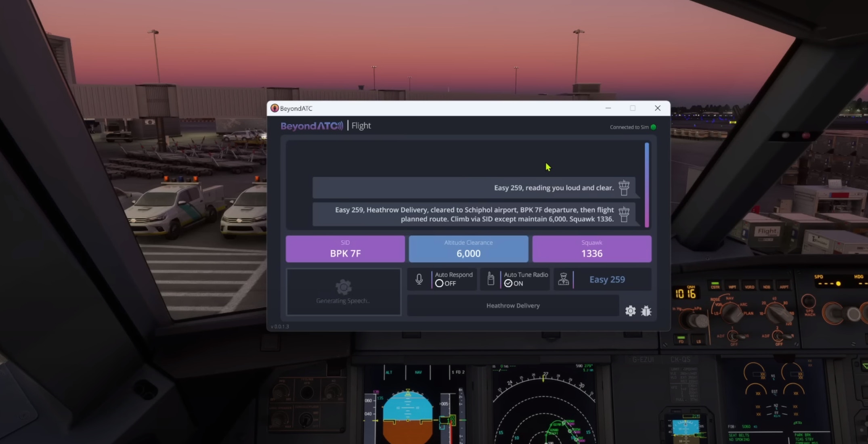Select the BPK 7F SID button
The height and width of the screenshot is (444, 868).
[346, 249]
